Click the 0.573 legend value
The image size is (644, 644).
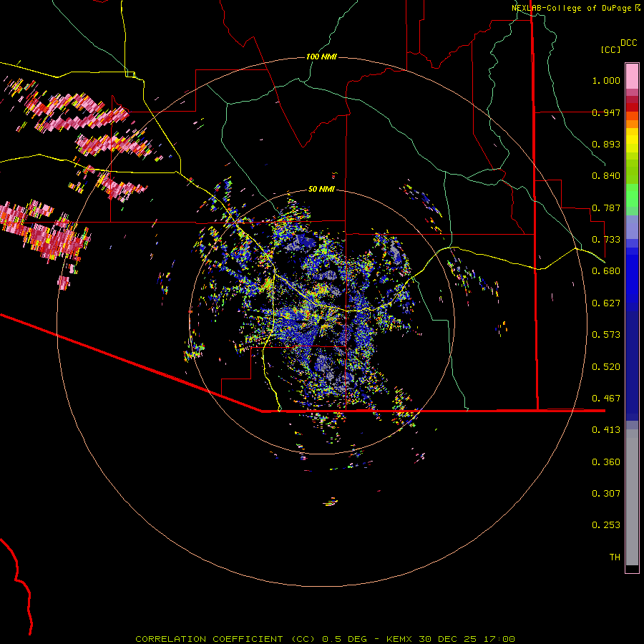[606, 335]
